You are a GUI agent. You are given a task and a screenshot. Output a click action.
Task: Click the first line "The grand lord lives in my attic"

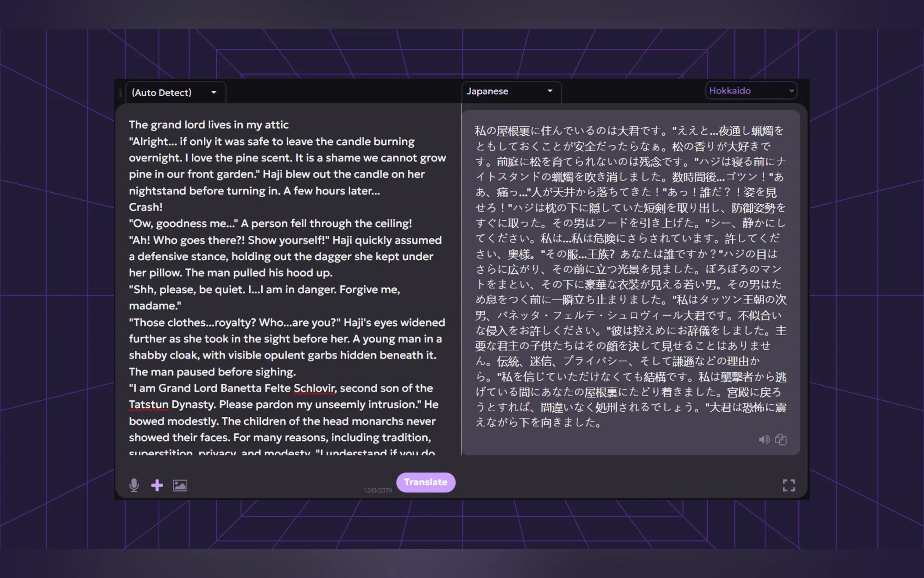(x=208, y=124)
